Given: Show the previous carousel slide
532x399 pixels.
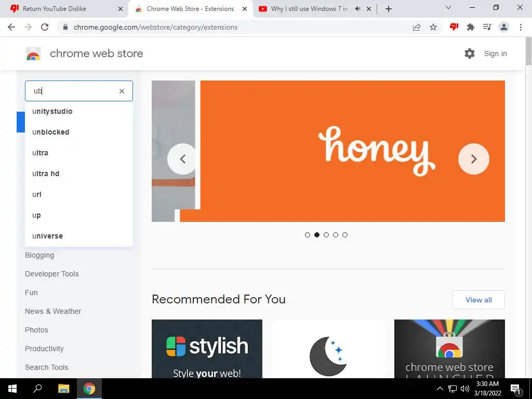Looking at the screenshot, I should 182,159.
